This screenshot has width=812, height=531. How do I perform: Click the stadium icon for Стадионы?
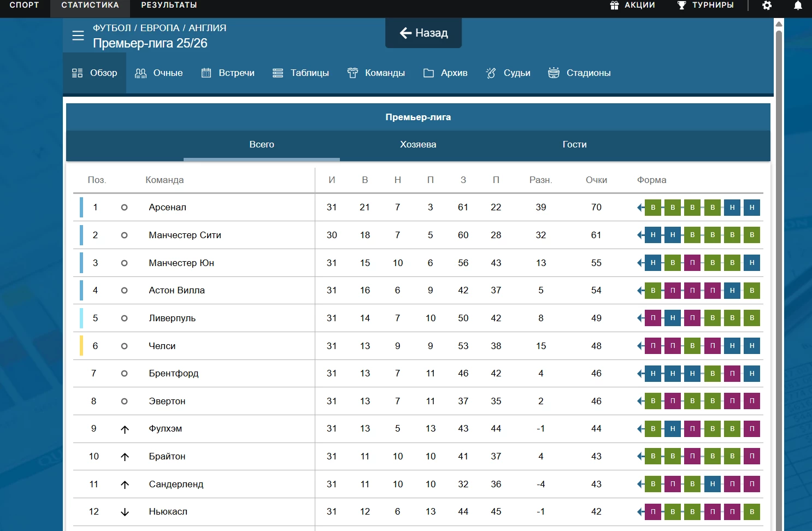coord(554,73)
